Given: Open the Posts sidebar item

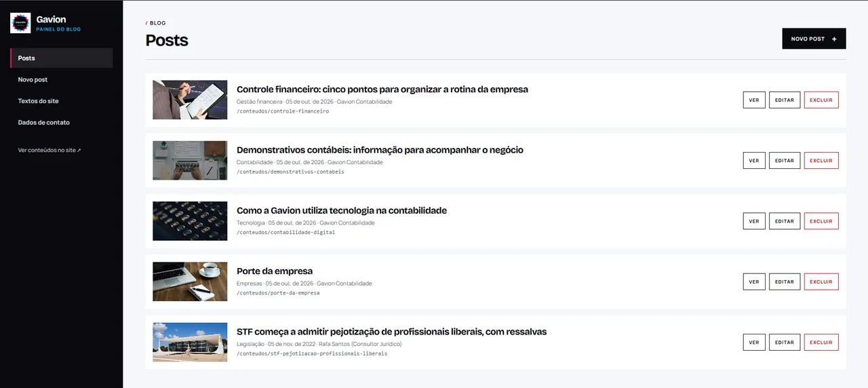Looking at the screenshot, I should pos(62,58).
